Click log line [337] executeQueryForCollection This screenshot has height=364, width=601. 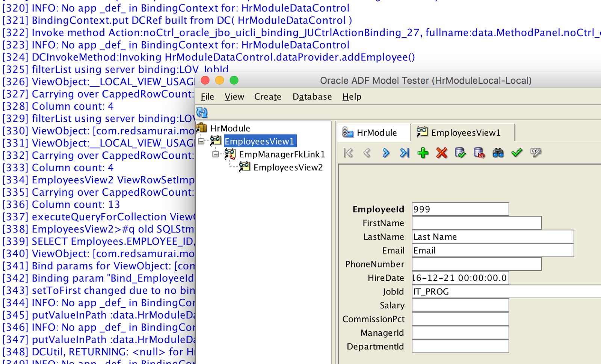(99, 217)
